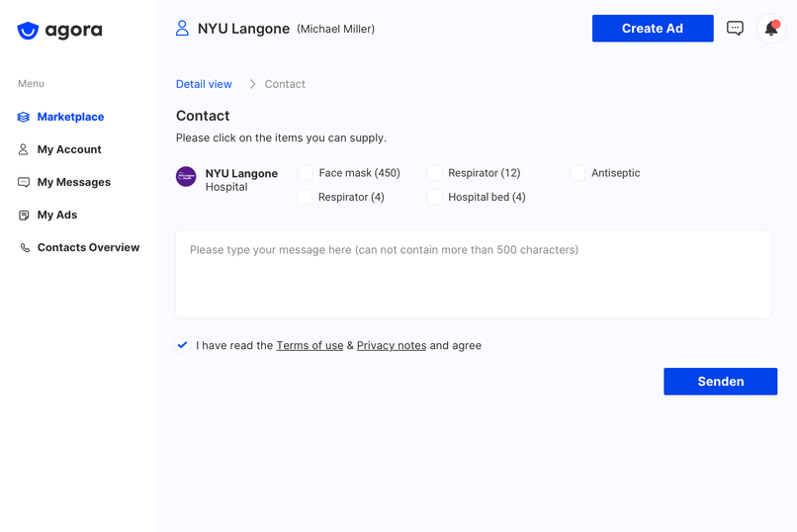This screenshot has width=797, height=532.
Task: Go back to Detail view breadcrumb
Action: pyautogui.click(x=204, y=84)
